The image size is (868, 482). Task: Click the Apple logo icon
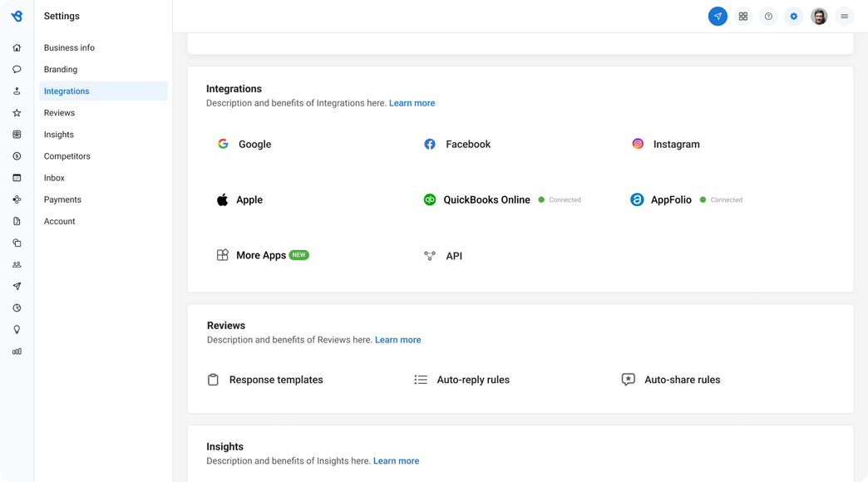coord(223,199)
